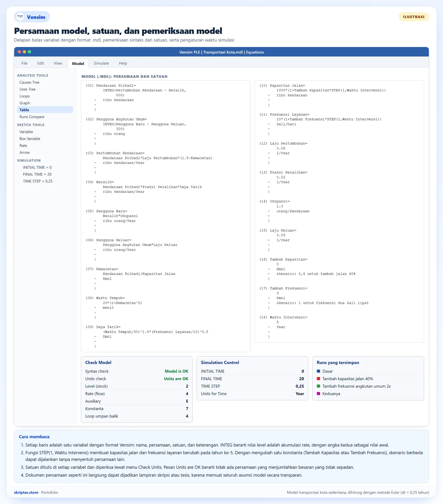Select the Table analysis tool
This screenshot has width=443, height=504.
[45, 110]
